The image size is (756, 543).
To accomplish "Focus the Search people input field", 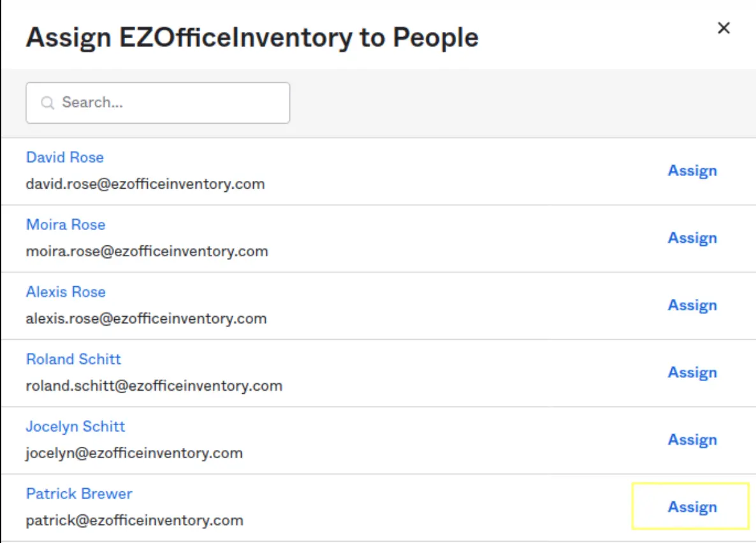I will click(x=166, y=103).
